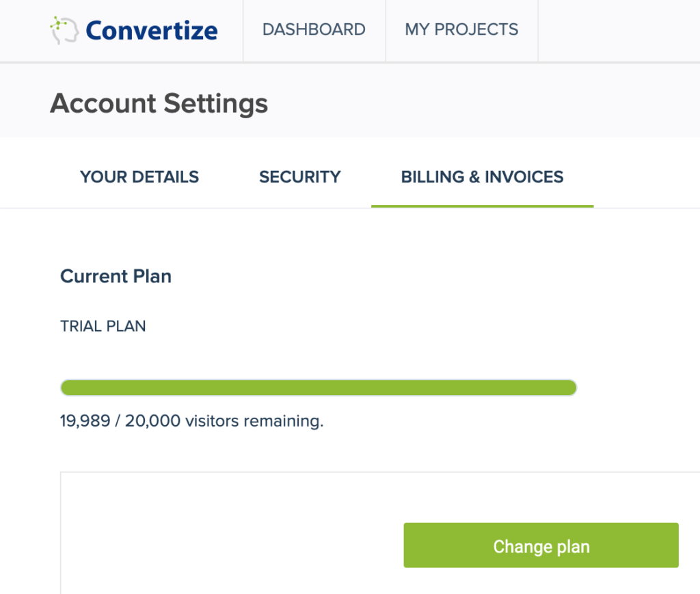Select the Billing & Invoices tab
700x594 pixels.
point(482,176)
